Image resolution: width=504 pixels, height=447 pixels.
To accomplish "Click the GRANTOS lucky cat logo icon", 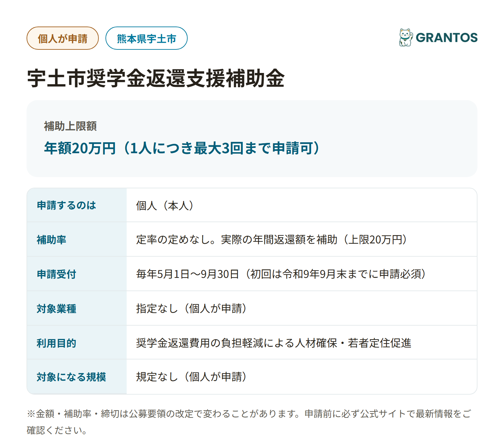I will coord(406,37).
